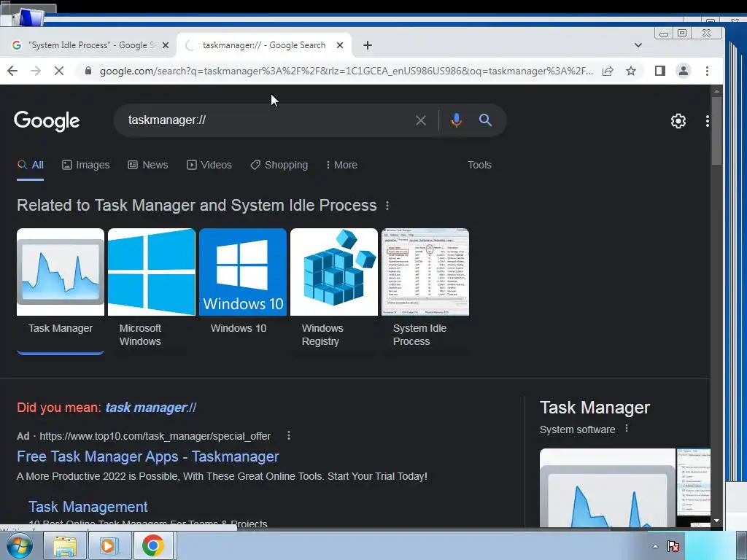The width and height of the screenshot is (747, 560).
Task: Open options dots next to System software
Action: point(627,429)
